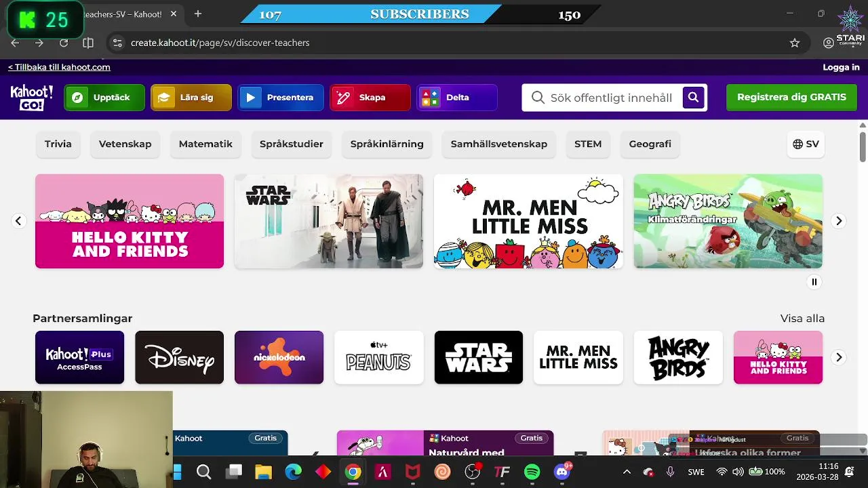Select the Språkstudier category chip
The image size is (868, 488).
(x=292, y=144)
